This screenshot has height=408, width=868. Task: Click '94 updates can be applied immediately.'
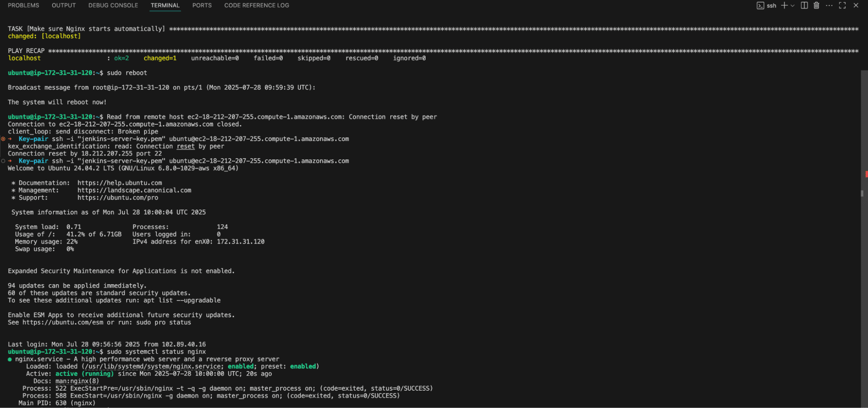point(77,286)
